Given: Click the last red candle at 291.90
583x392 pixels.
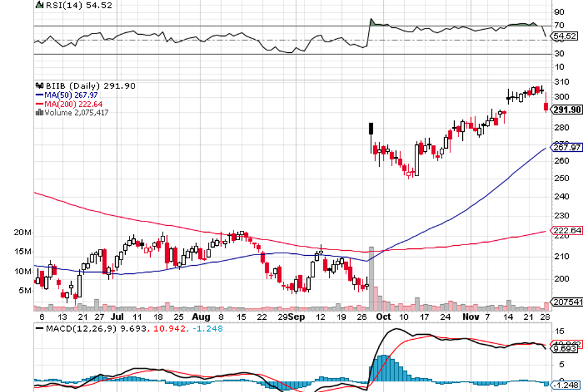Looking at the screenshot, I should (x=546, y=107).
